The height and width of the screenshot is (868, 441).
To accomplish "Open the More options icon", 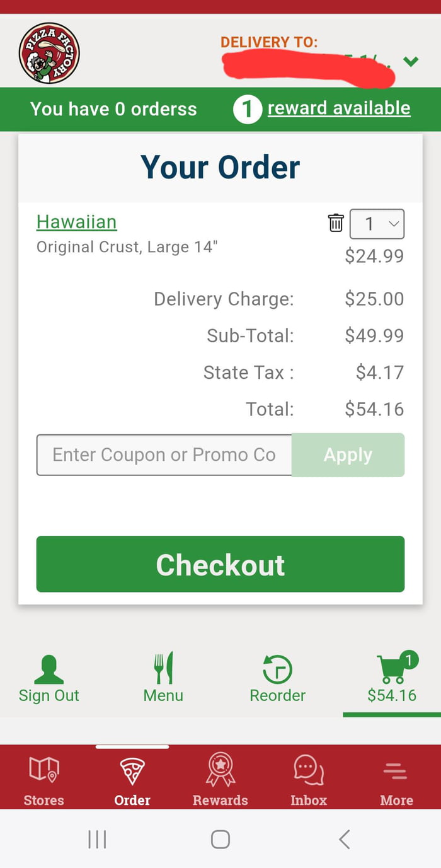I will click(396, 770).
